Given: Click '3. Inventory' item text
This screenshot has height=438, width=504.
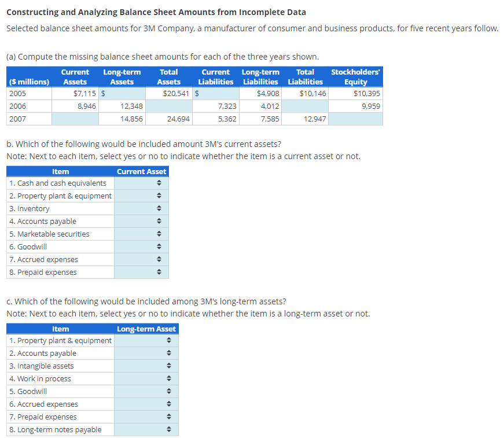Looking at the screenshot, I should [x=30, y=208].
